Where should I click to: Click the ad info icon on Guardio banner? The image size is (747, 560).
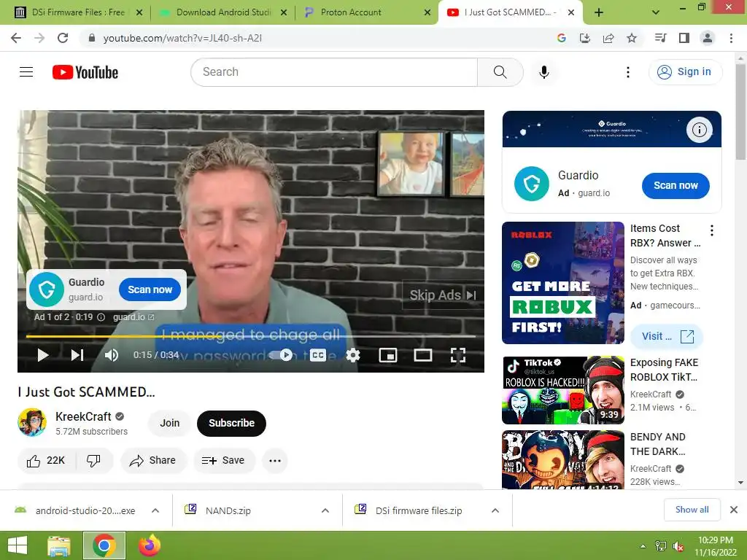point(700,130)
